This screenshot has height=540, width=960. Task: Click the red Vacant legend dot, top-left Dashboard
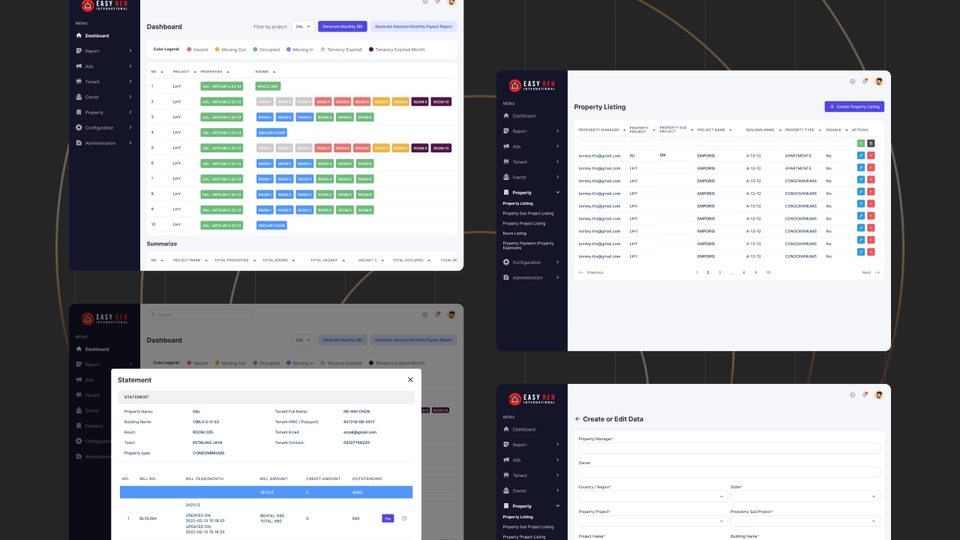tap(189, 50)
